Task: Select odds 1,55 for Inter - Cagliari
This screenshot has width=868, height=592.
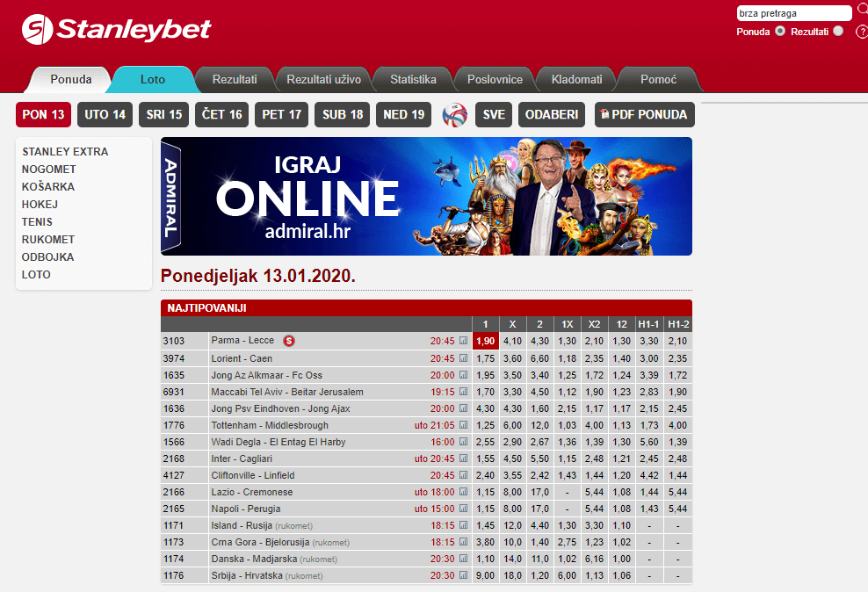Action: pyautogui.click(x=486, y=458)
